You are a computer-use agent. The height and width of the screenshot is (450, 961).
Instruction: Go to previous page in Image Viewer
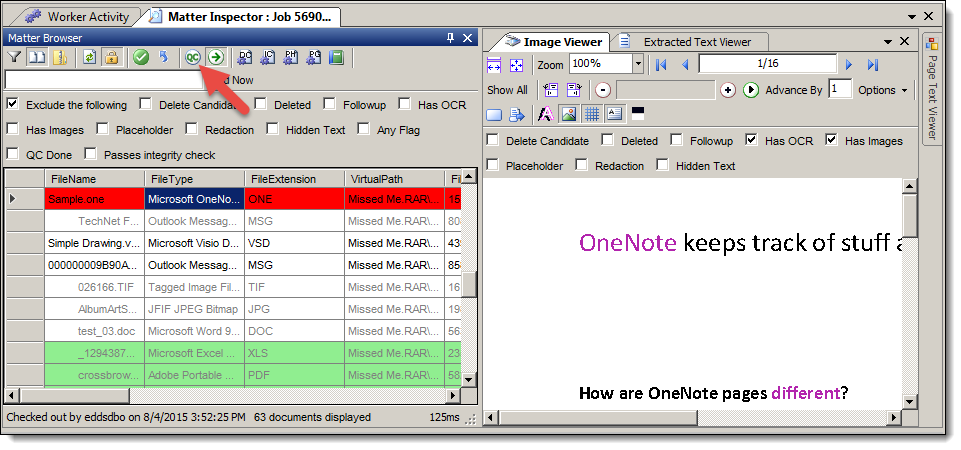click(x=685, y=64)
